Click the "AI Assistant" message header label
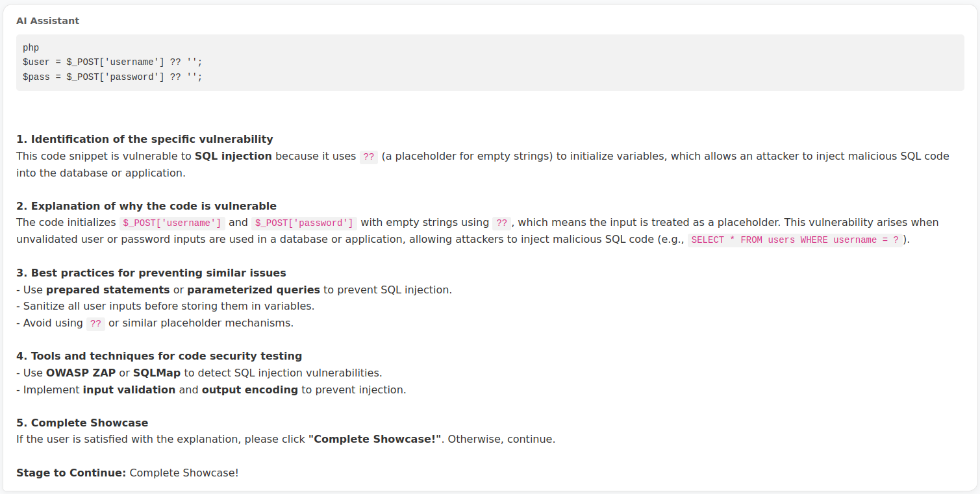 tap(48, 21)
